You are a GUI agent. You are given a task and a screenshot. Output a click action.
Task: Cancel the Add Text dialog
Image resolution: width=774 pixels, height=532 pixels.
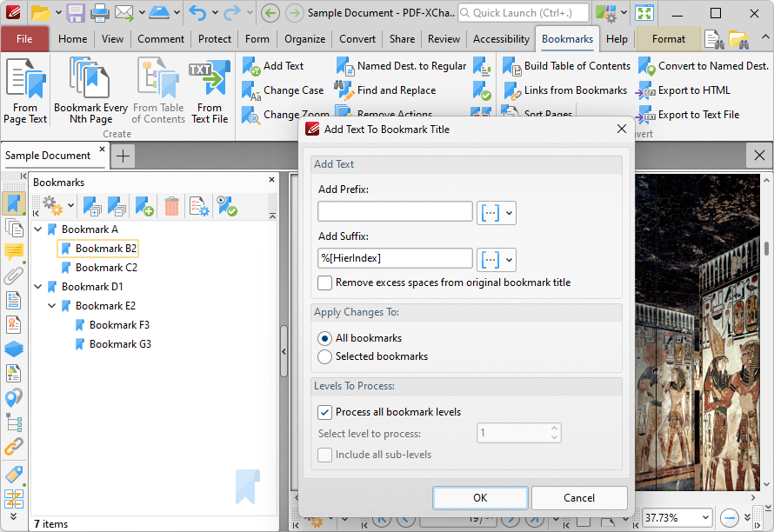[579, 498]
